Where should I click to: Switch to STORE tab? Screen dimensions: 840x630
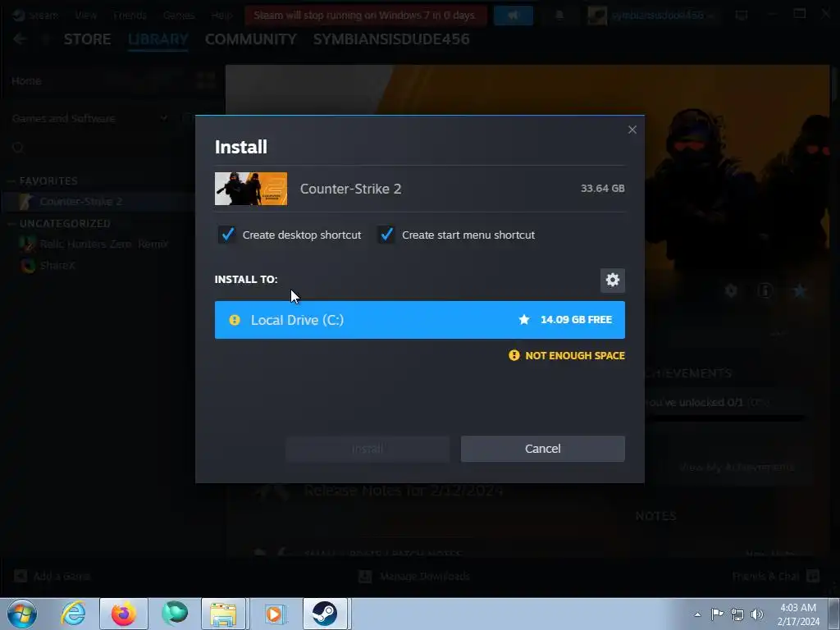87,39
